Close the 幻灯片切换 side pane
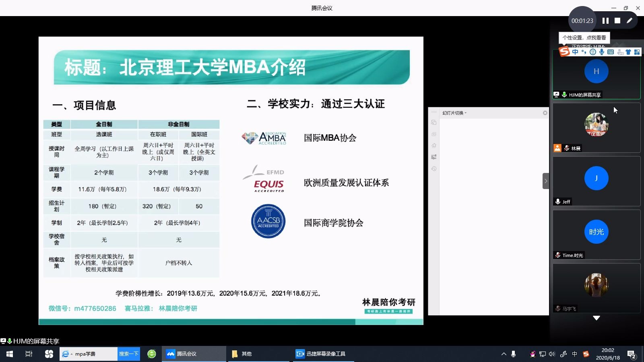Screen dimensions: 644x362 tap(545, 113)
